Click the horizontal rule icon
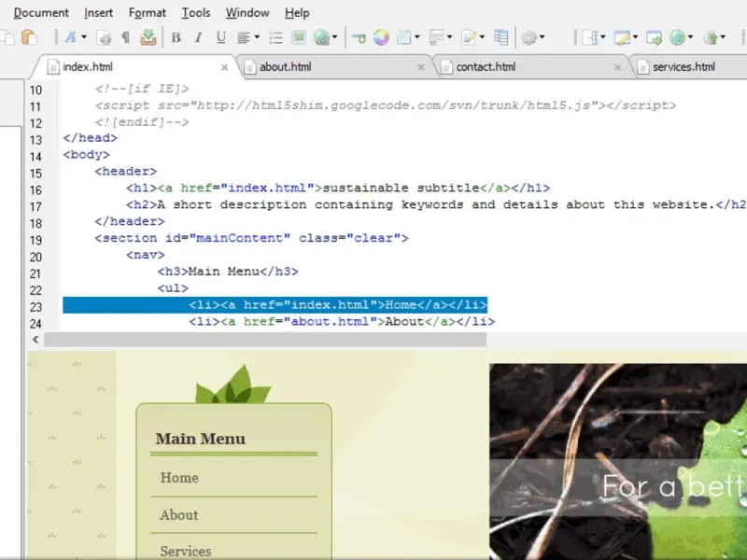The image size is (747, 560). 358,38
